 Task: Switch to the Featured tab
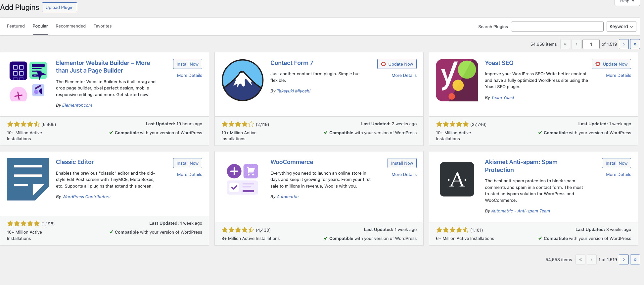(16, 26)
